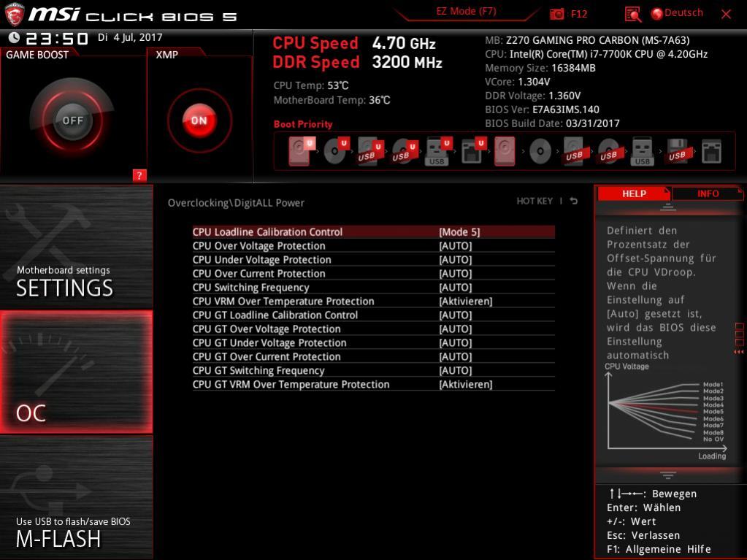747x560 pixels.
Task: Click the CPU Voltage loadline chart
Action: pos(667,412)
